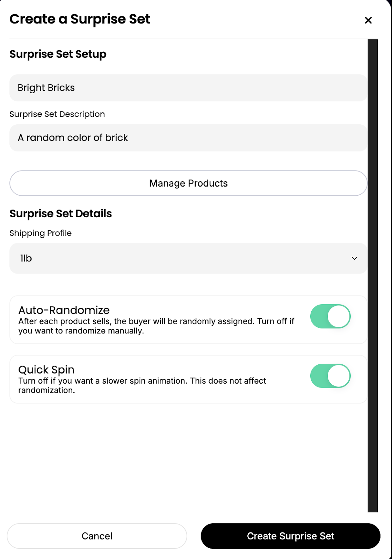Click the Create Surprise Set button
This screenshot has width=392, height=559.
pyautogui.click(x=290, y=536)
